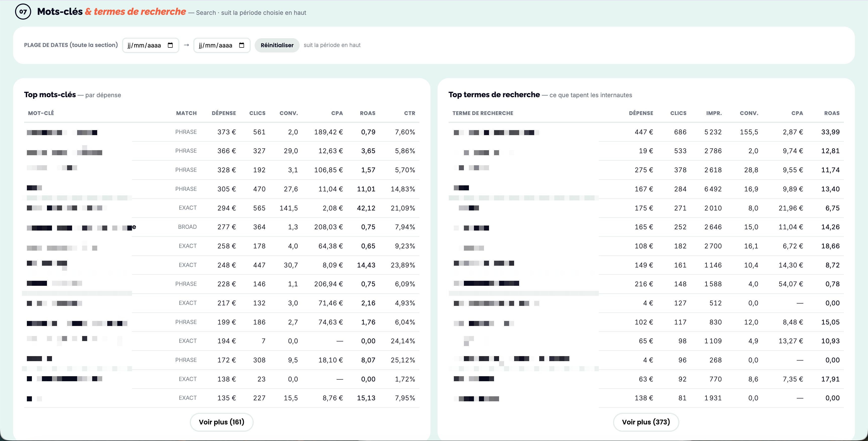The height and width of the screenshot is (441, 868).
Task: Expand search terms with Voir plus (373)
Action: pos(646,422)
